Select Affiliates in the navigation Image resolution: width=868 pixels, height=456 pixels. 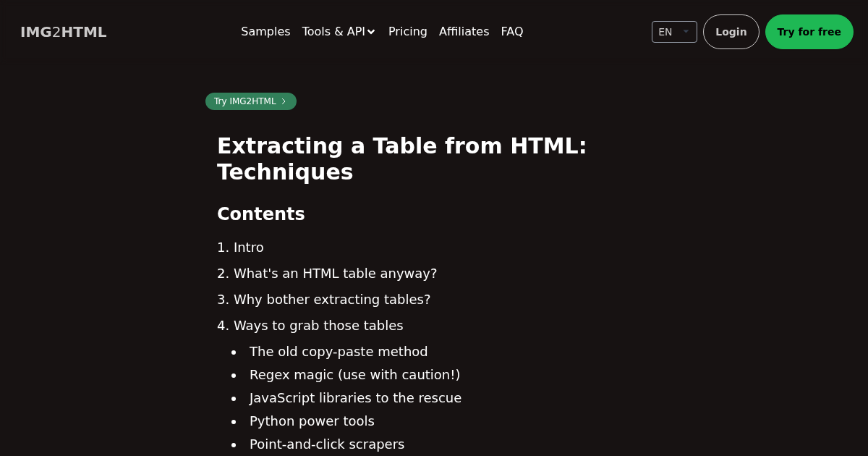[x=464, y=32]
